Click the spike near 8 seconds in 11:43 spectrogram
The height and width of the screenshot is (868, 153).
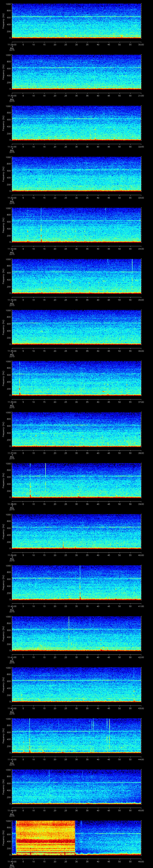point(30,736)
